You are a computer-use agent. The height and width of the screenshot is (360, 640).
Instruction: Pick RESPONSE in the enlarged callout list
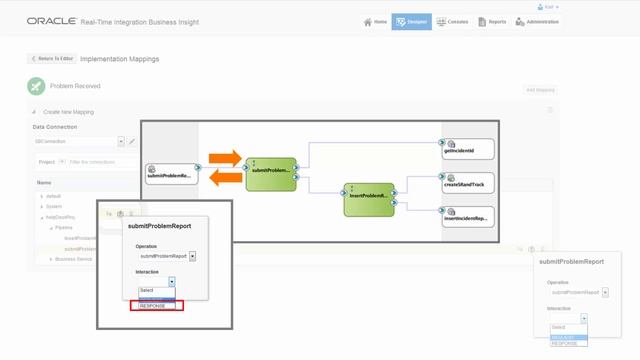click(x=157, y=306)
